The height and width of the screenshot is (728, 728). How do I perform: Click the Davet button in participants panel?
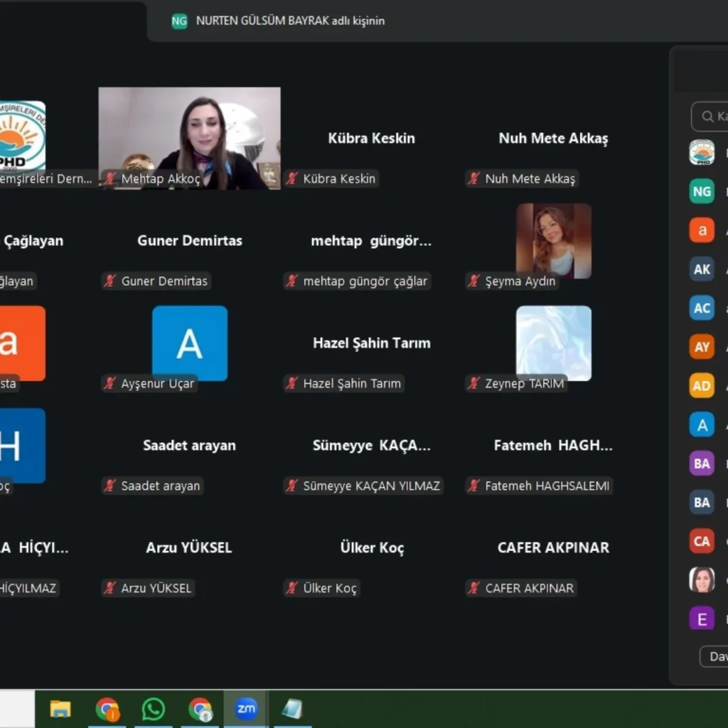pos(714,656)
